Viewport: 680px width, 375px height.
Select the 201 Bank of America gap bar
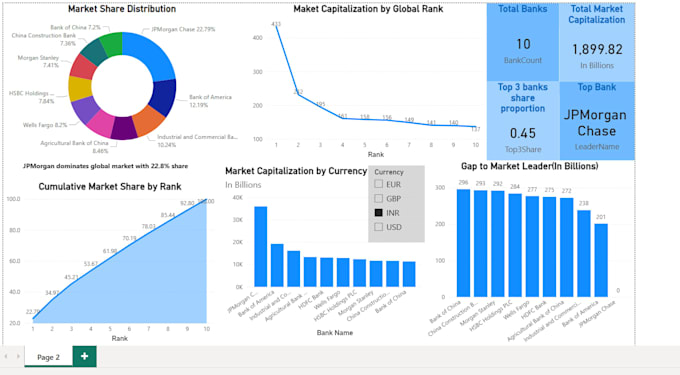point(601,260)
